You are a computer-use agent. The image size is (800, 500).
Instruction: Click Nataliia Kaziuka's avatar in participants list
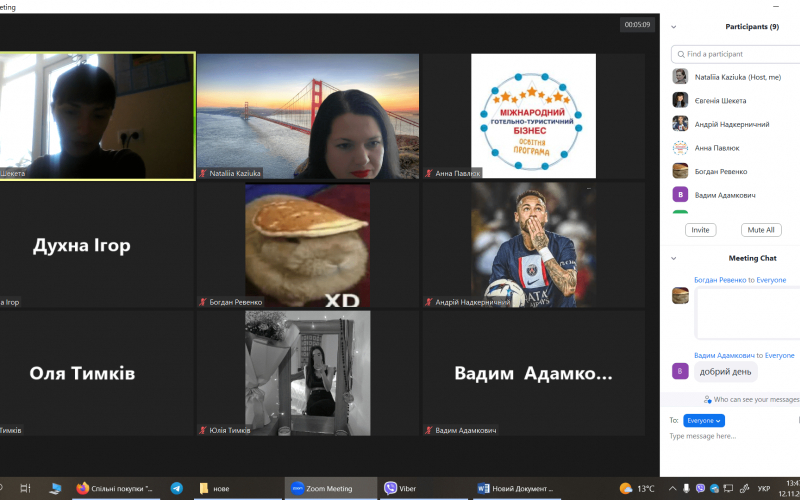(680, 77)
